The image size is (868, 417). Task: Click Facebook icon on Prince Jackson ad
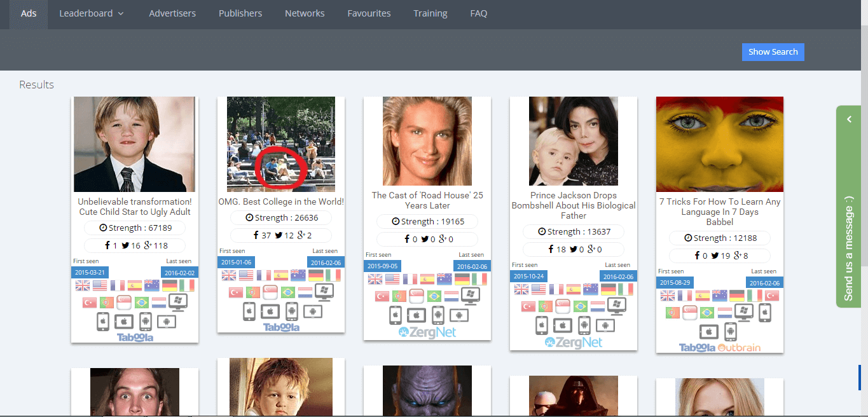pos(551,250)
